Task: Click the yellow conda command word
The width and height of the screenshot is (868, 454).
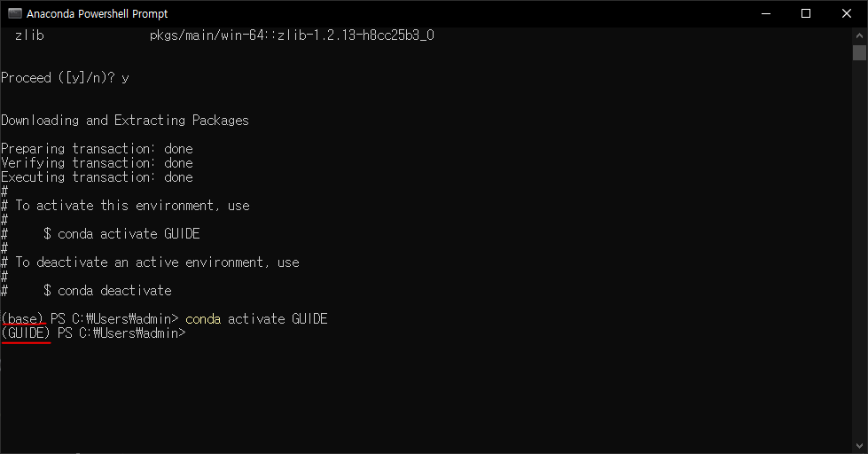Action: (203, 319)
